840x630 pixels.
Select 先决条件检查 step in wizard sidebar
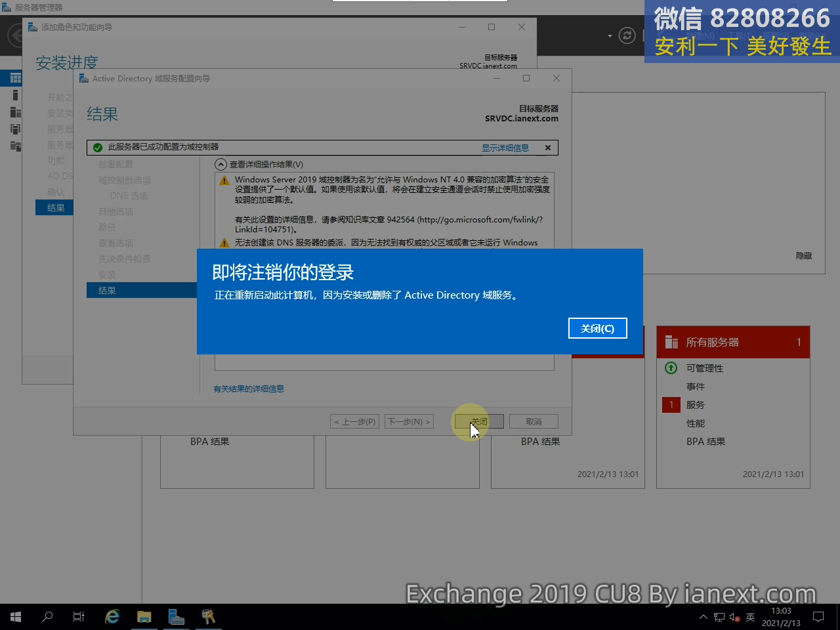[124, 259]
